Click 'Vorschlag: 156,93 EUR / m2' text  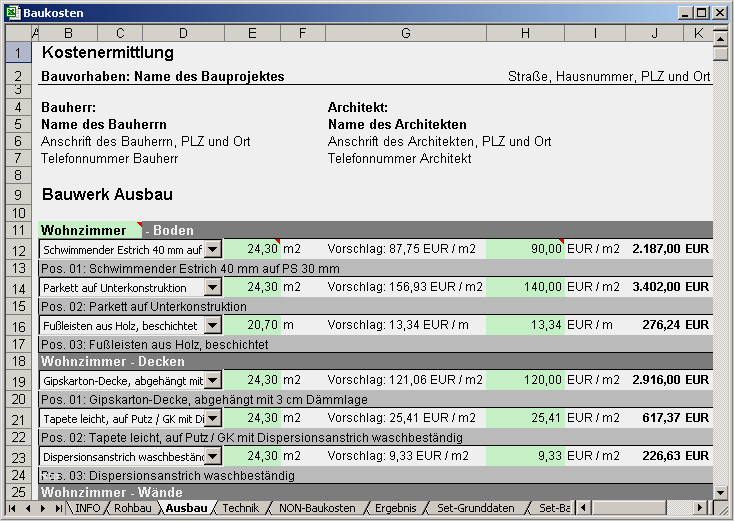(x=405, y=287)
